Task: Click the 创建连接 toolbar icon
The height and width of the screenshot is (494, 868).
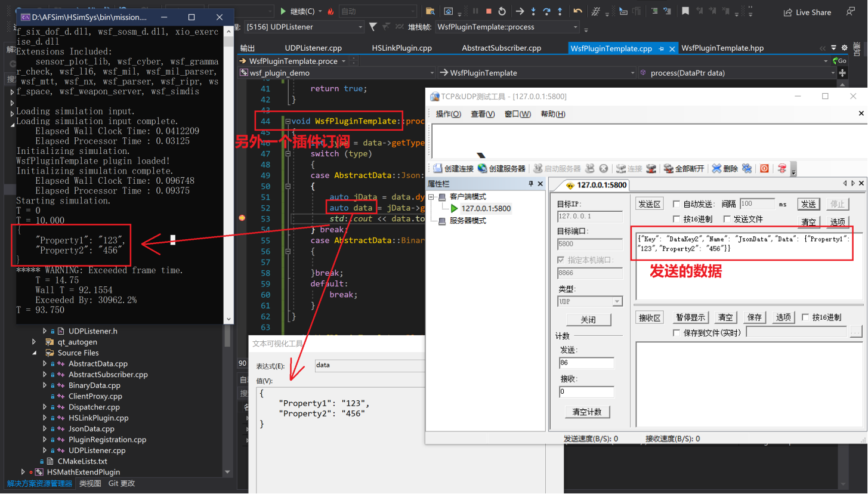Action: pyautogui.click(x=438, y=169)
